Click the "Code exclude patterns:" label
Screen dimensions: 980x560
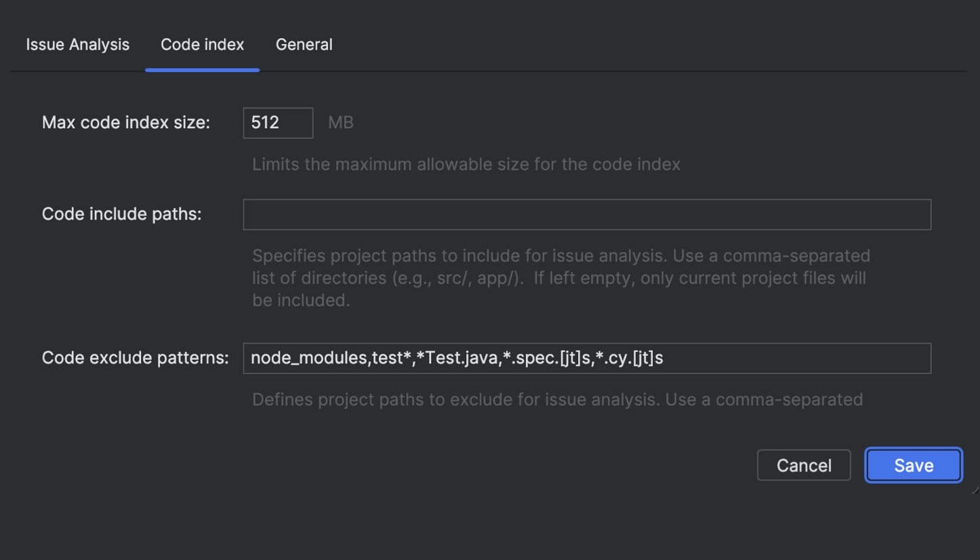pyautogui.click(x=136, y=359)
